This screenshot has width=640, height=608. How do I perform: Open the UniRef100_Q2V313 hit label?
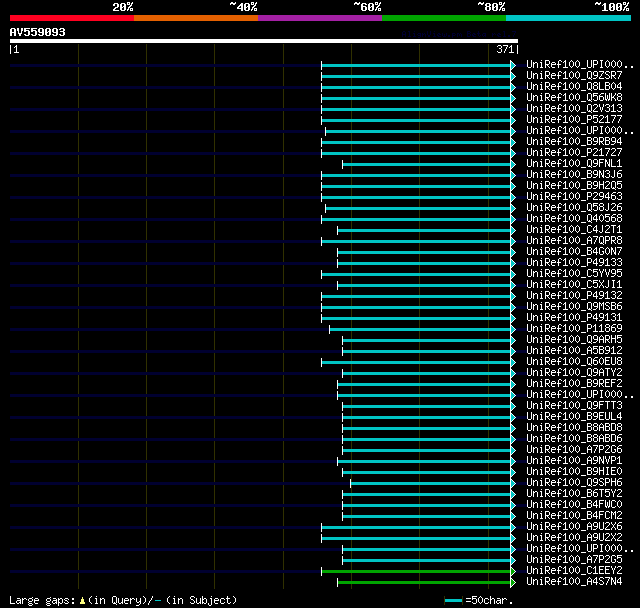point(574,109)
